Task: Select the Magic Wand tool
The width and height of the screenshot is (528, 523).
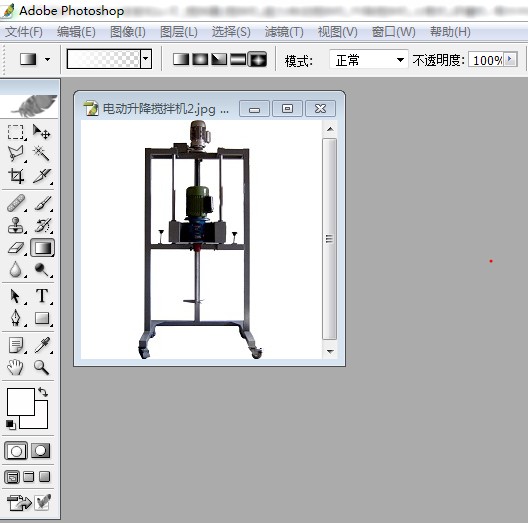Action: 41,153
